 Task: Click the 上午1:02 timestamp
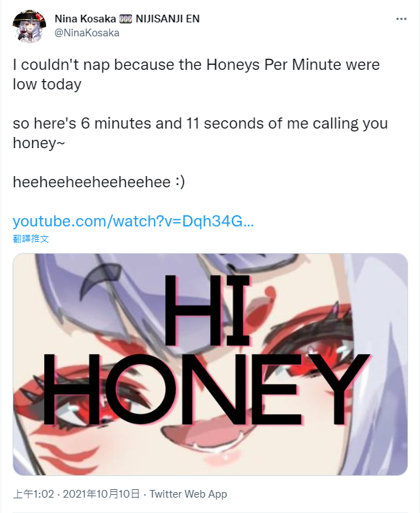pos(34,493)
